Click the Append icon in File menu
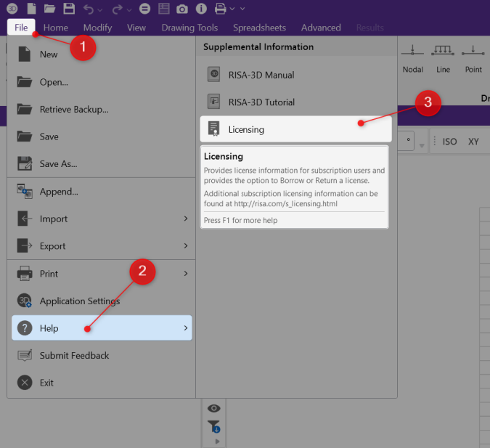Viewport: 490px width, 448px height. coord(25,191)
